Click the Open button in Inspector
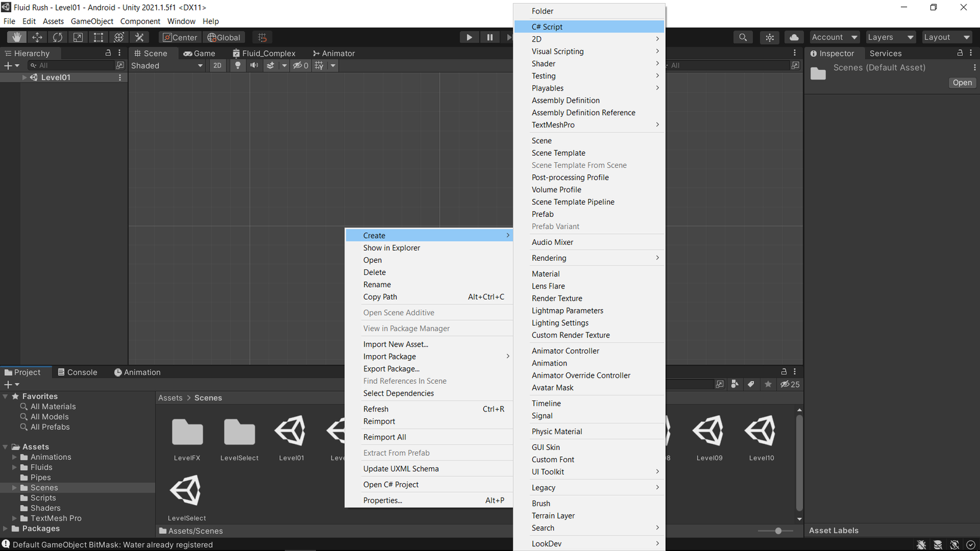 [962, 83]
